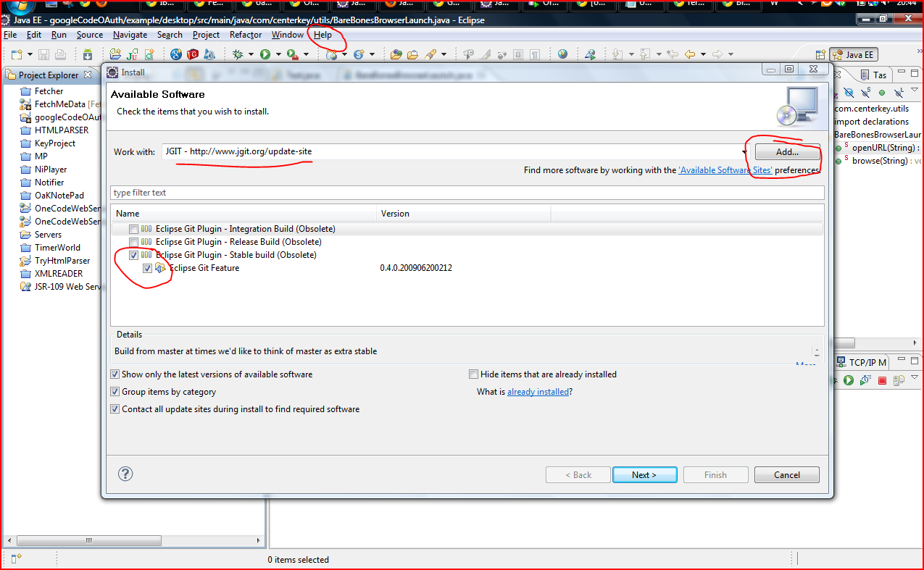Select the Servers folder in Project Explorer

click(48, 235)
